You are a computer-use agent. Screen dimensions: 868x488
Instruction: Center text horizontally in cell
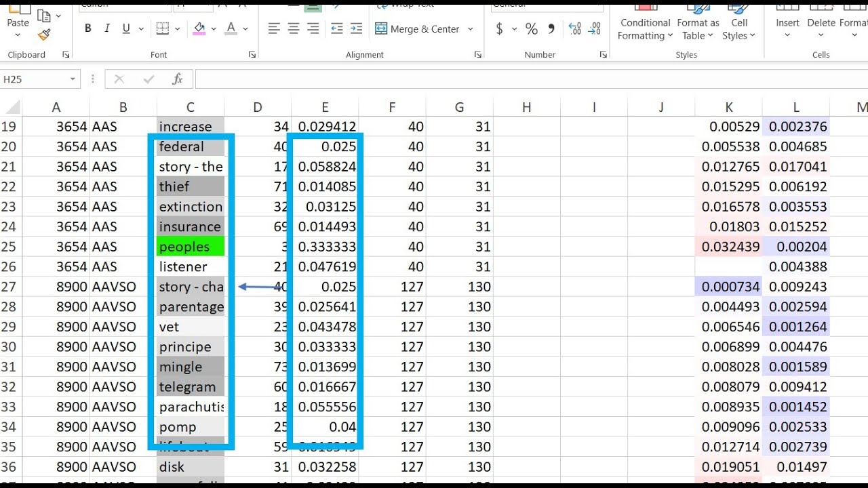pyautogui.click(x=294, y=28)
